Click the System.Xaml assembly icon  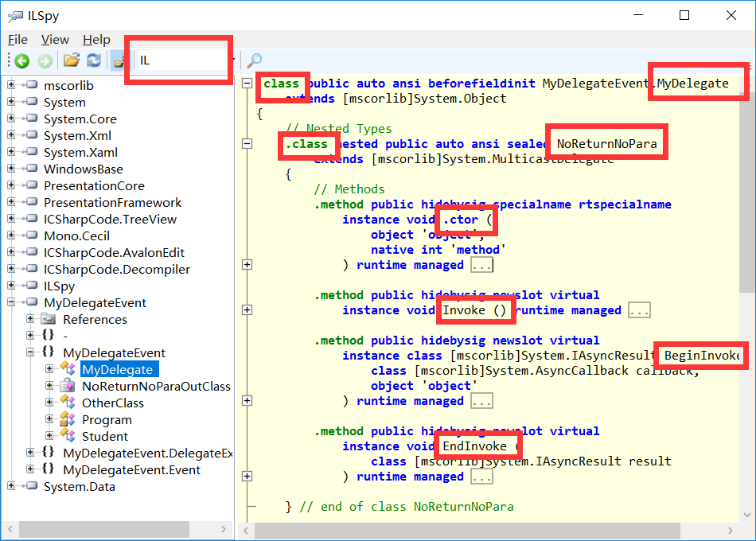pos(30,151)
